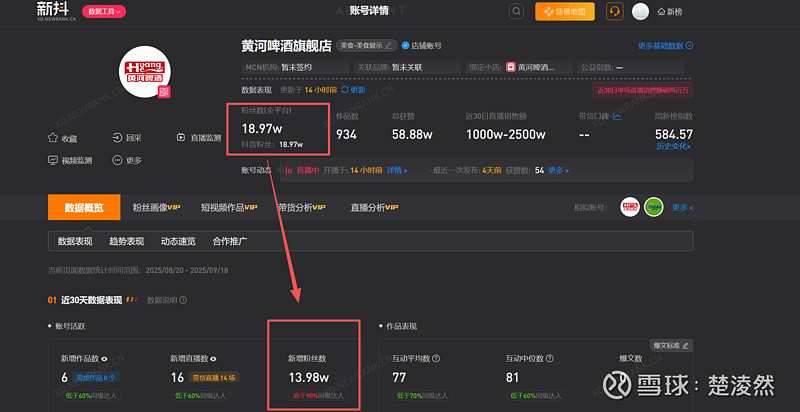Open the green similar account avatar
Viewport: 800px width, 412px height.
654,208
